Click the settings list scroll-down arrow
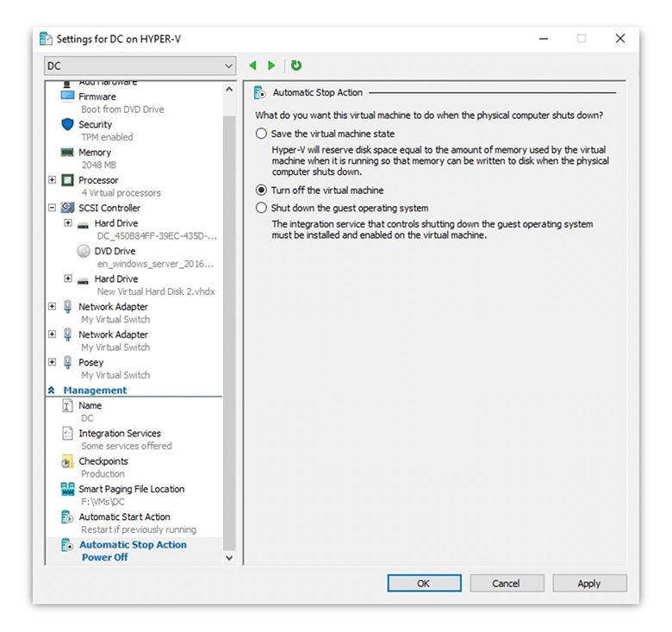The image size is (672, 632). [228, 558]
